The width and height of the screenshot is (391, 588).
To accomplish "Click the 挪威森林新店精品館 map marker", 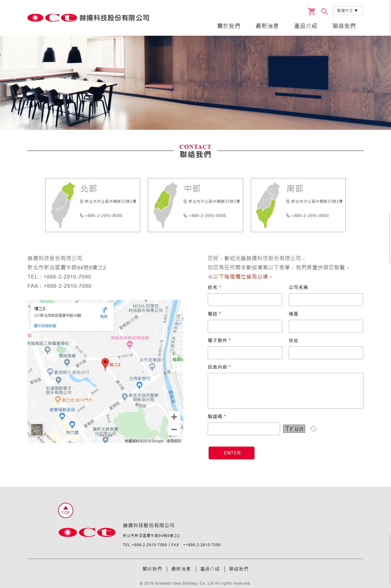I will 130,345.
